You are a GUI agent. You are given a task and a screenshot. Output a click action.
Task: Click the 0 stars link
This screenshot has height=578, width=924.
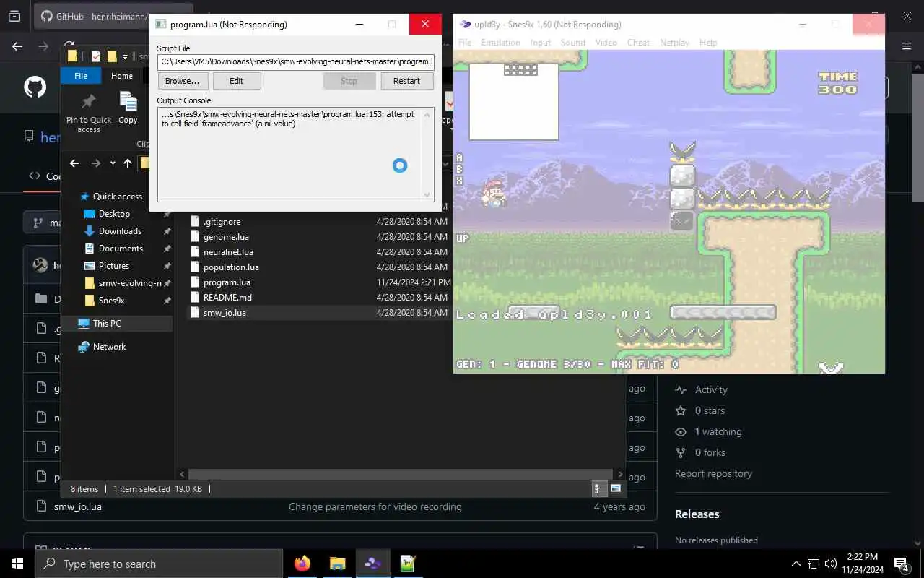(x=710, y=410)
